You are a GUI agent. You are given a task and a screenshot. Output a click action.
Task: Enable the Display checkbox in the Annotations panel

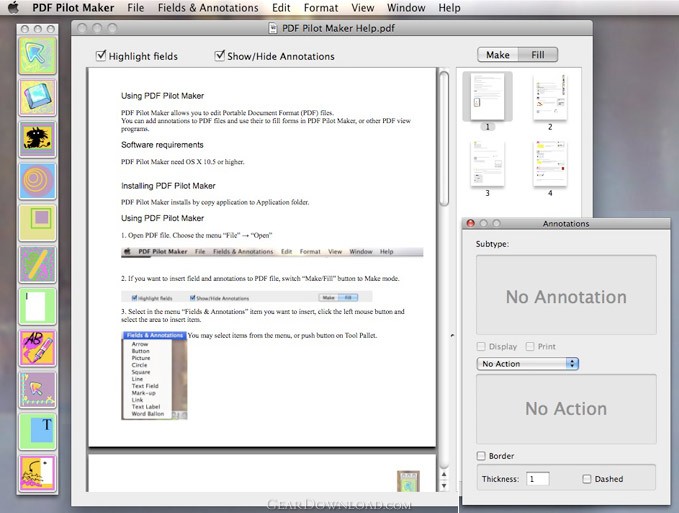(481, 346)
